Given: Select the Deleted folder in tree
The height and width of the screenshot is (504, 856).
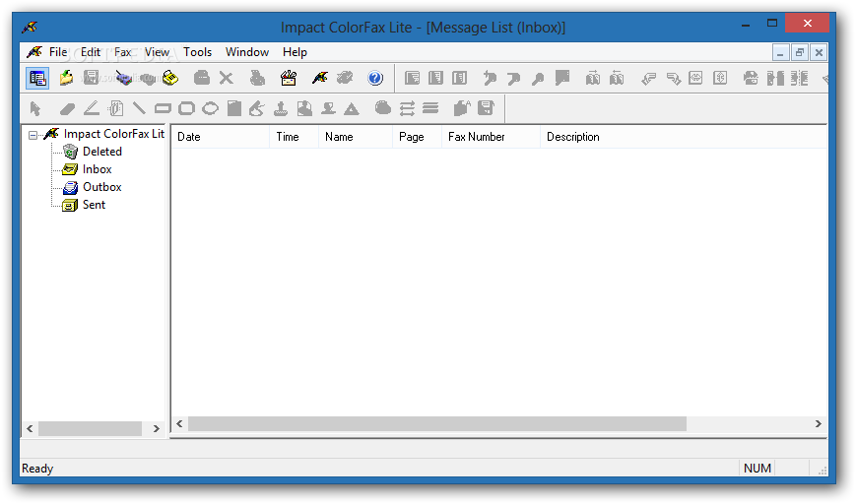Looking at the screenshot, I should [102, 152].
